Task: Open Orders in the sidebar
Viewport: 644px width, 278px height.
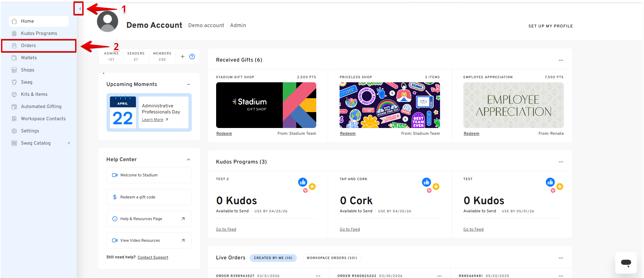Action: coord(28,46)
